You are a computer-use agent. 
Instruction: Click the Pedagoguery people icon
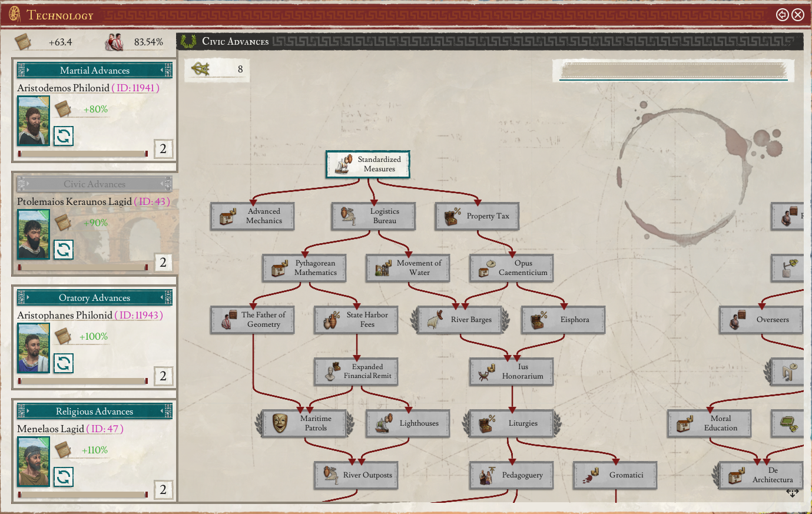tap(487, 475)
